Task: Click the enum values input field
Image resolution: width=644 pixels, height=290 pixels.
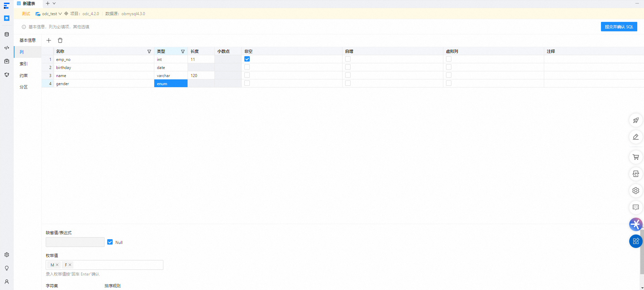Action: pos(105,265)
